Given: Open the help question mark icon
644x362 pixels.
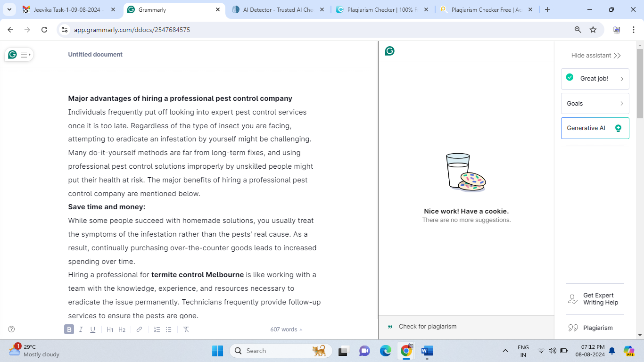Looking at the screenshot, I should coord(12,329).
